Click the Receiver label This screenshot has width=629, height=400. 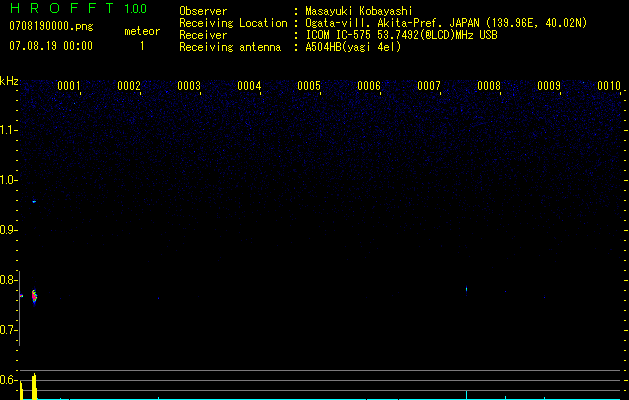click(203, 35)
